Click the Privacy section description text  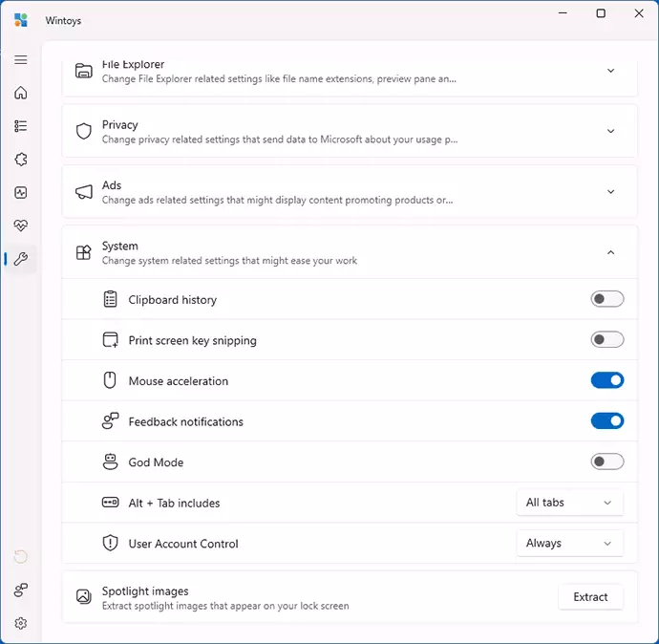[280, 140]
